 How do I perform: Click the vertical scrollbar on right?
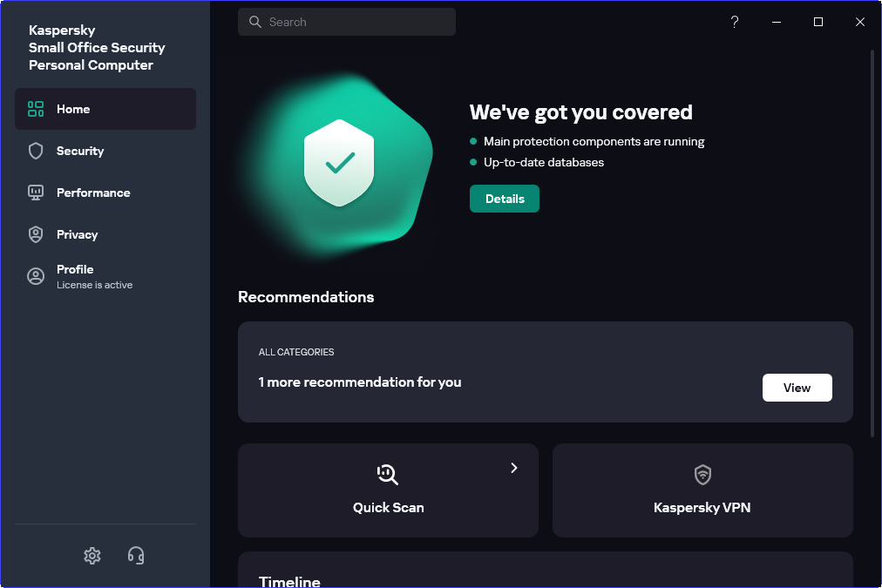point(872,244)
